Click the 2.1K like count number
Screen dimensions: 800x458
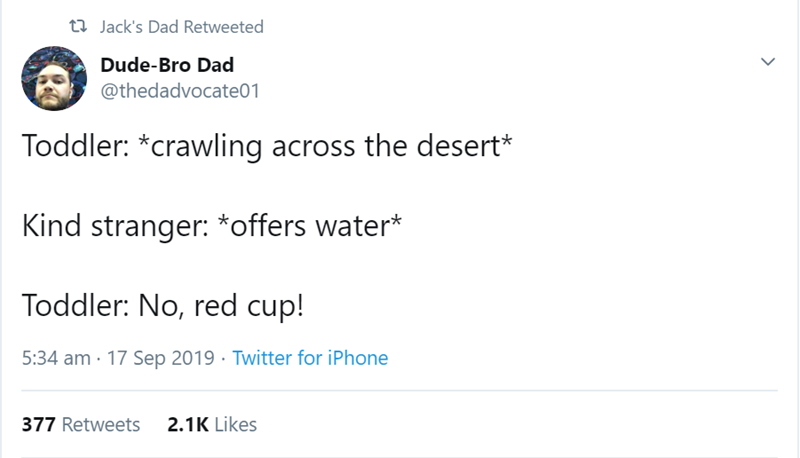coord(187,425)
